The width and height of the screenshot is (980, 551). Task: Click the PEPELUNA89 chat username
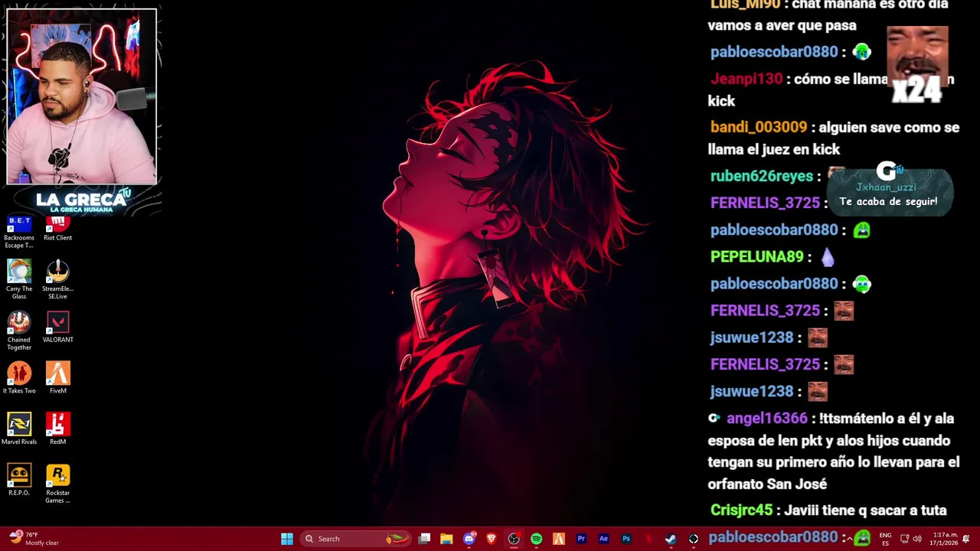(x=757, y=257)
